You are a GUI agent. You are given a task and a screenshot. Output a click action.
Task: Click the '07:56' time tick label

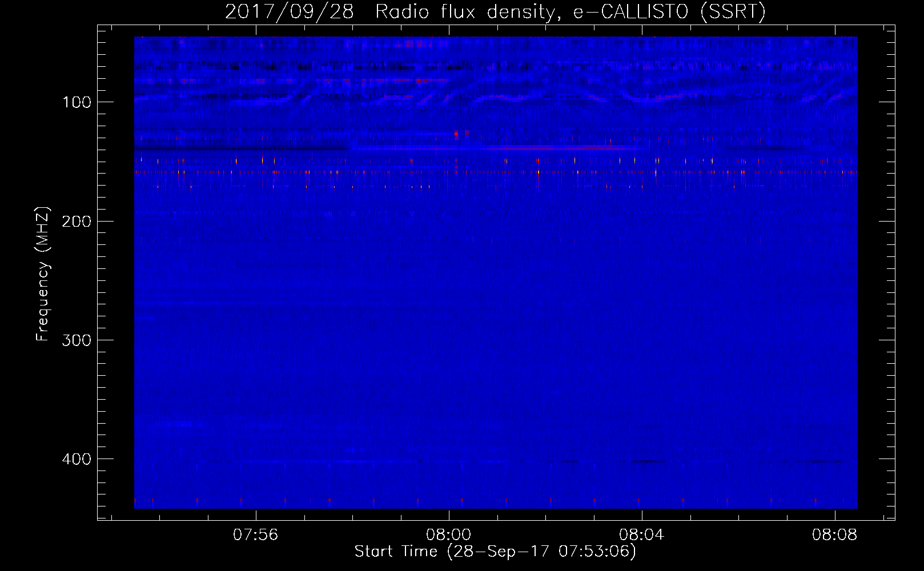256,534
